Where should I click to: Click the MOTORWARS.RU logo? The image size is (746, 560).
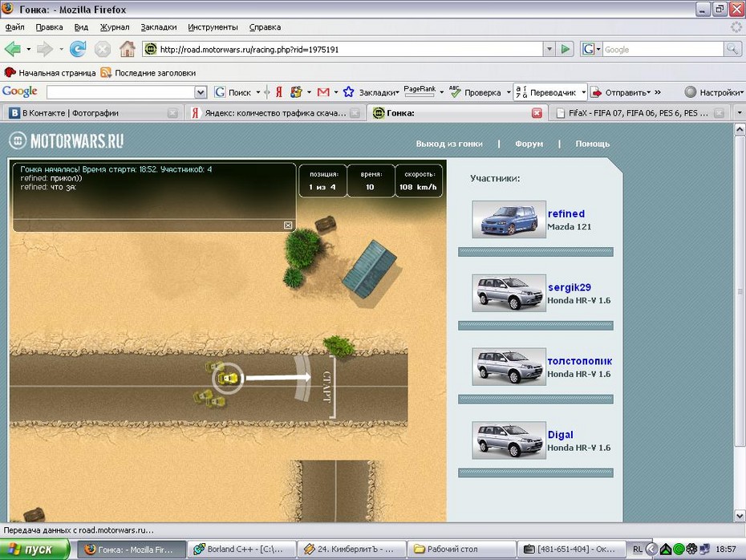pos(67,142)
